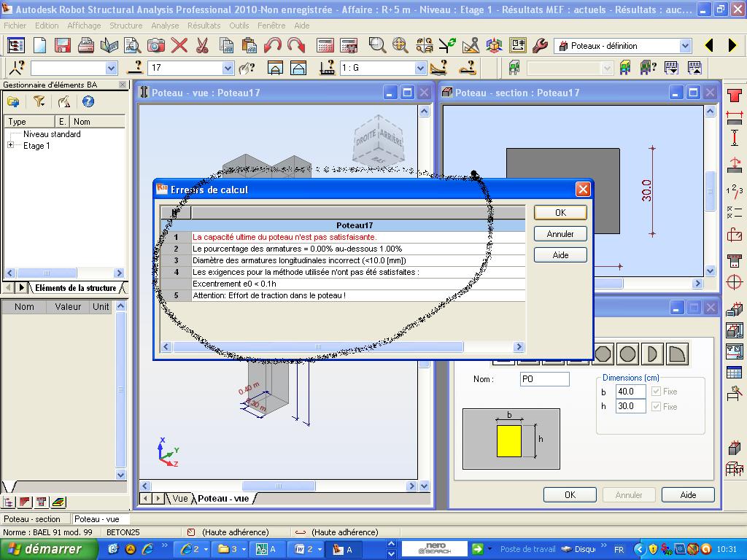747x560 pixels.
Task: Click the previous layout black arrow
Action: [x=709, y=46]
